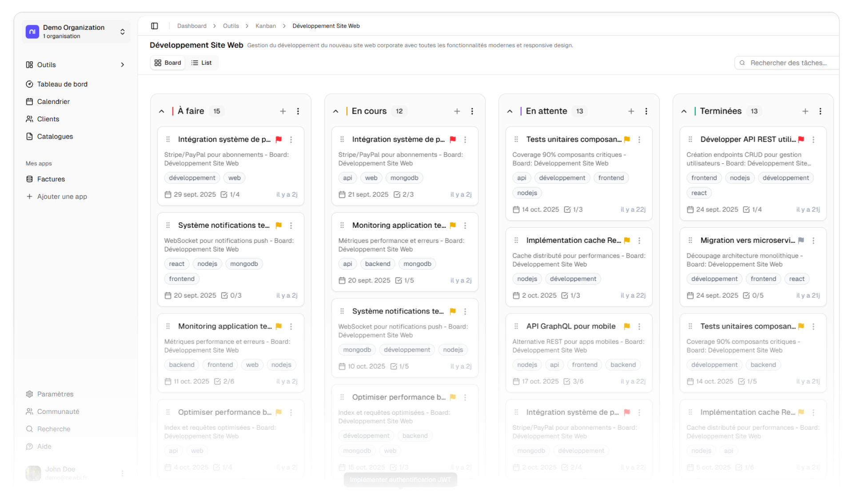
Task: Select the Board view tab
Action: coord(167,63)
